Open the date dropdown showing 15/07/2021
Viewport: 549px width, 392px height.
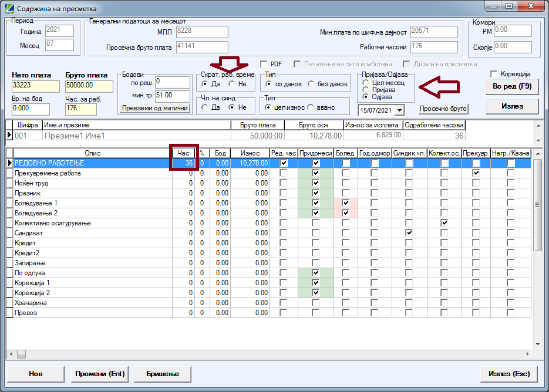pyautogui.click(x=399, y=110)
